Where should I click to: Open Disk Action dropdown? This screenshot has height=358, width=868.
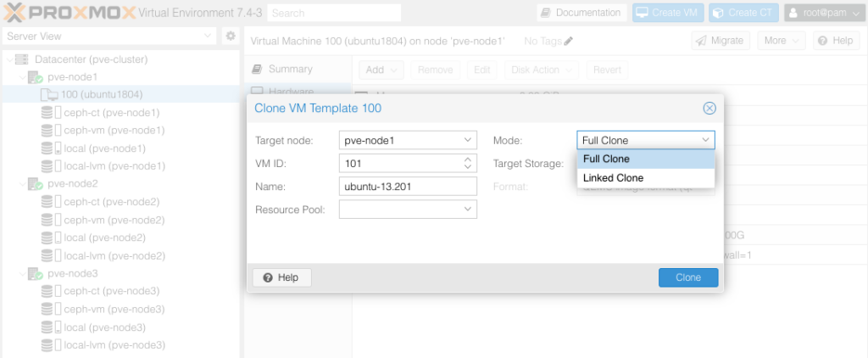[x=542, y=70]
